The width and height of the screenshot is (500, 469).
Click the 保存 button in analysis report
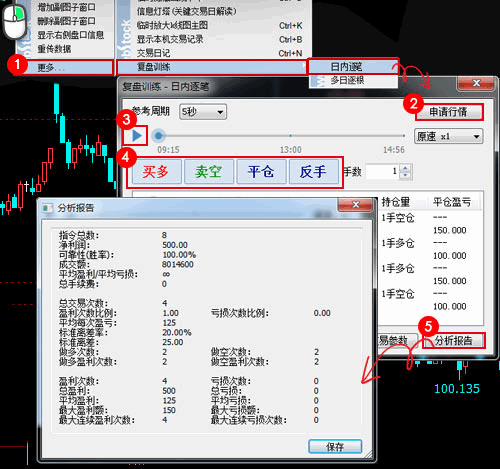(x=335, y=446)
